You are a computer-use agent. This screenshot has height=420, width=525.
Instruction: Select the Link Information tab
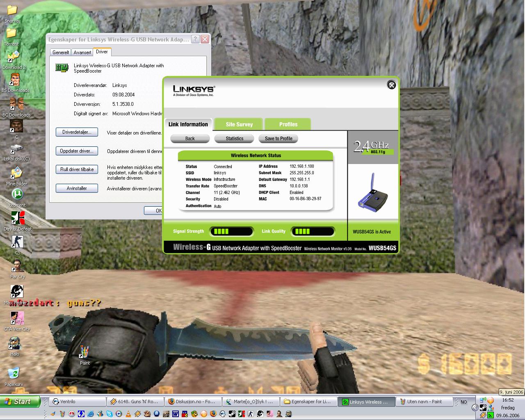pyautogui.click(x=188, y=124)
